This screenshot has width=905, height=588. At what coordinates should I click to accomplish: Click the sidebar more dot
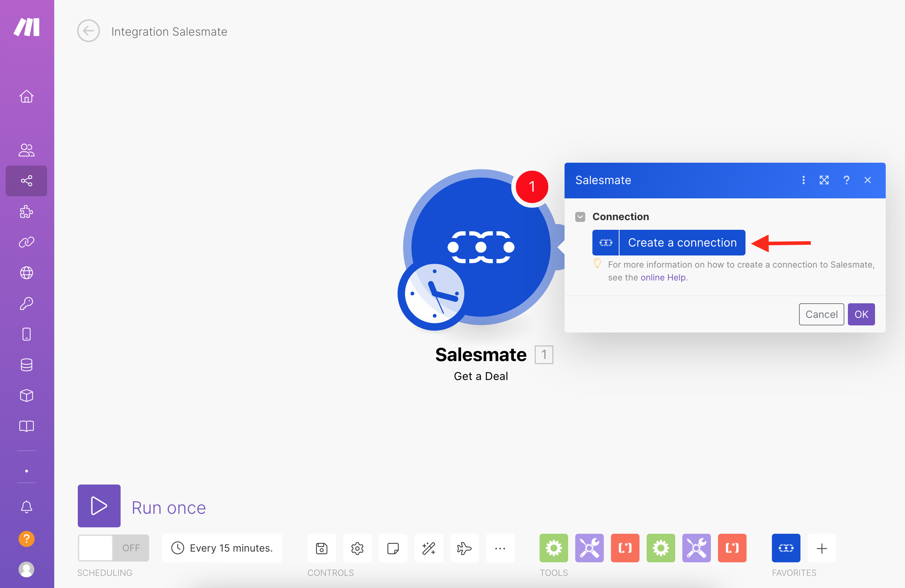point(27,471)
